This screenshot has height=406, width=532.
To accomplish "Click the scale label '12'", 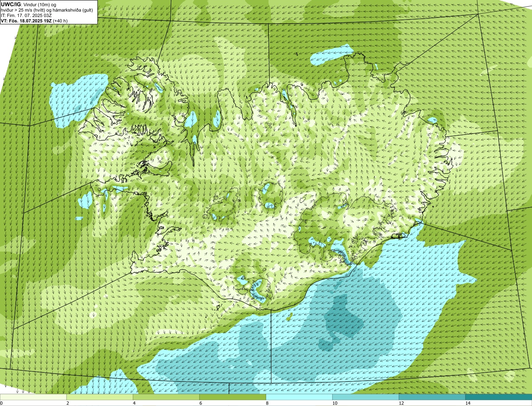I will click(x=401, y=403).
